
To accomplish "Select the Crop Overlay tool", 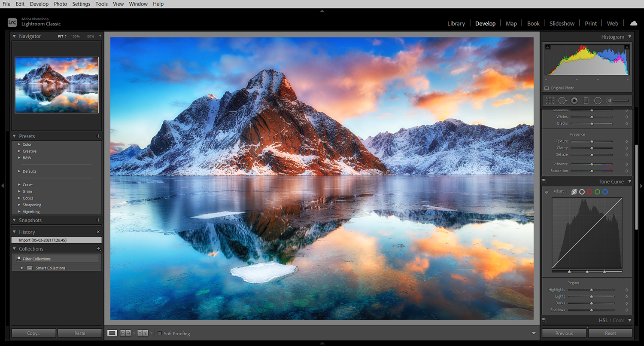I will [x=550, y=100].
